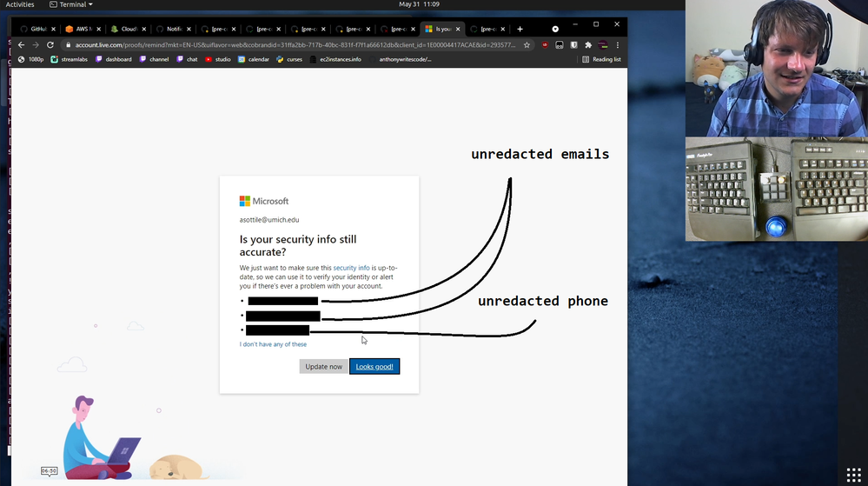Open the Twitch dashboard bookmark

(x=114, y=59)
